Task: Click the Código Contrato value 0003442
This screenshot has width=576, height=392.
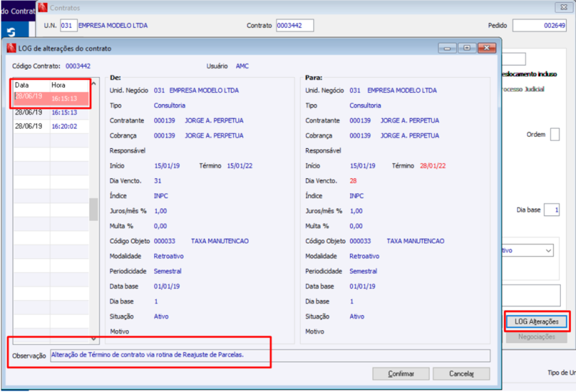Action: click(x=78, y=66)
